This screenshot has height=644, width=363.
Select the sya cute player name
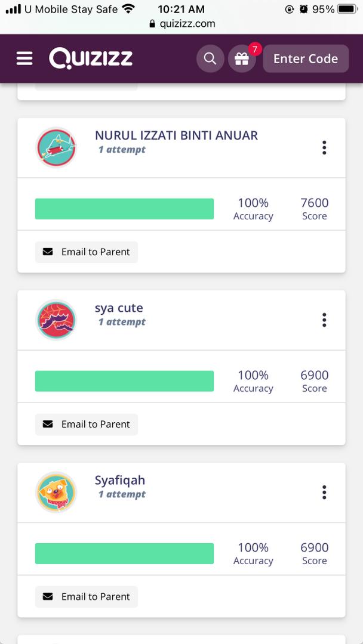coord(119,308)
